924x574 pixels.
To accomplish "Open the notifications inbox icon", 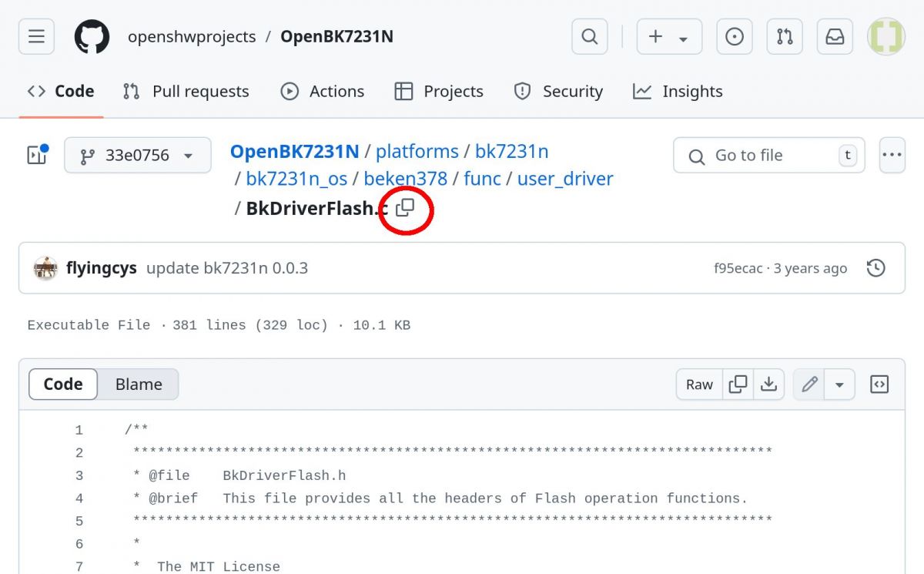I will pyautogui.click(x=835, y=36).
